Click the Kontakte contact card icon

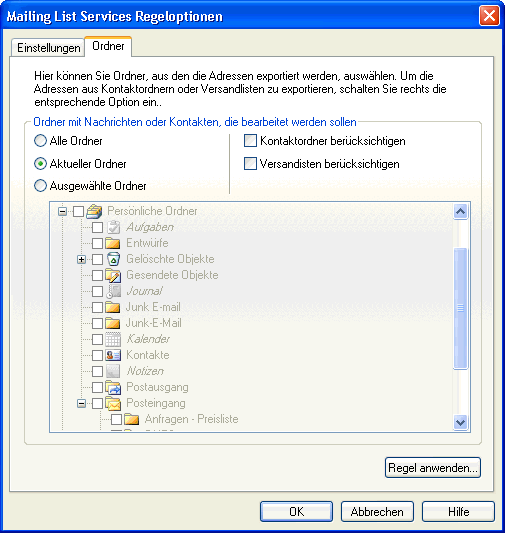[x=113, y=355]
